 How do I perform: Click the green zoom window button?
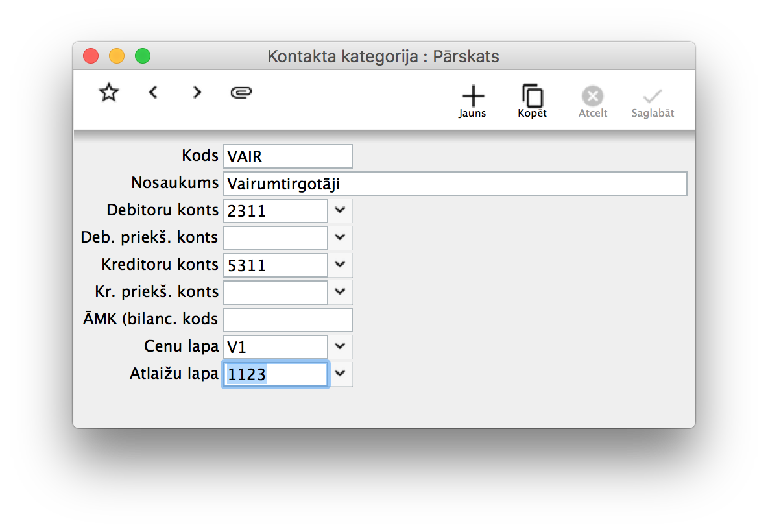tap(143, 56)
